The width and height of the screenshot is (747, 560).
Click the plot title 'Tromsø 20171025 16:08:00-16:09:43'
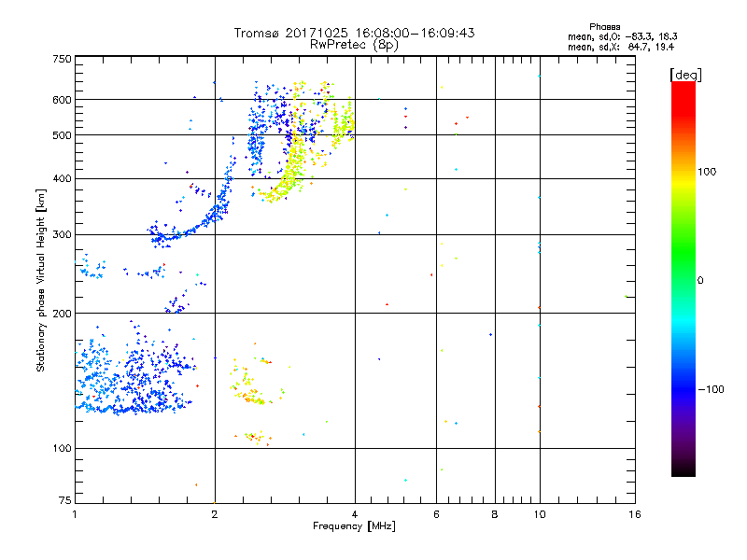click(x=354, y=33)
